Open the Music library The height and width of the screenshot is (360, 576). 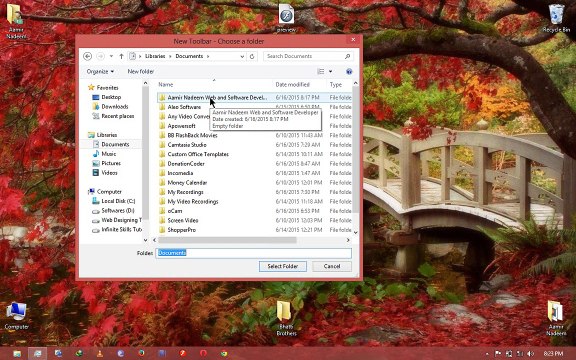click(108, 154)
